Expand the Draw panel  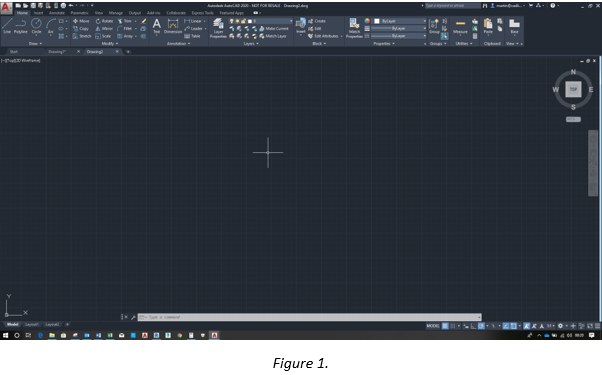36,43
